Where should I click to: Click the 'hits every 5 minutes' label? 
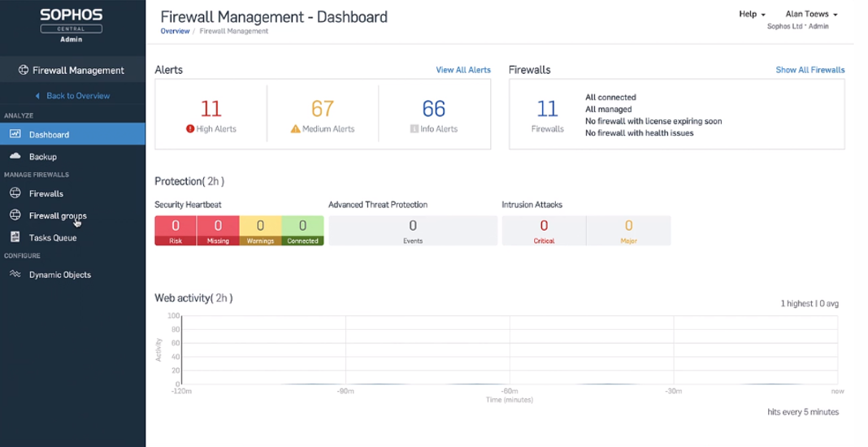pyautogui.click(x=803, y=411)
